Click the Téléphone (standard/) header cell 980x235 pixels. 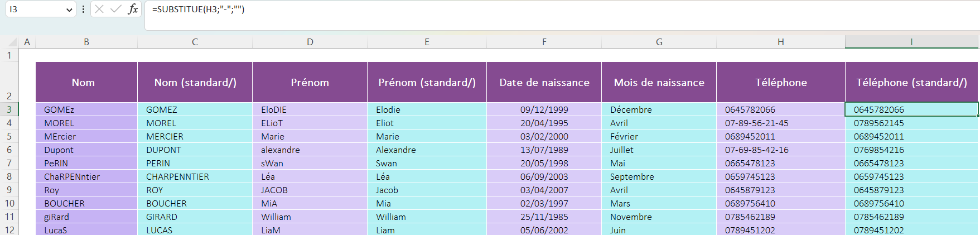pyautogui.click(x=911, y=82)
